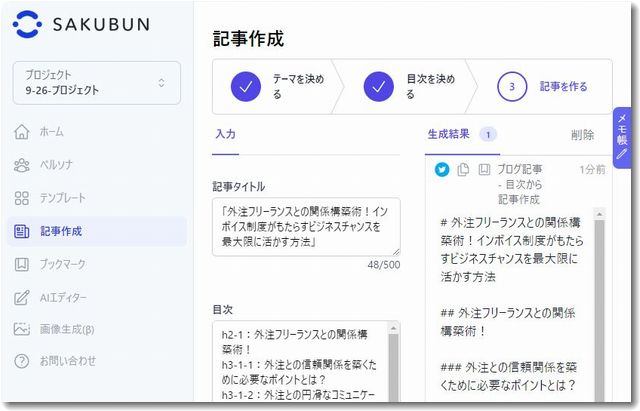Open 画像生成(β) in the sidebar

pos(68,329)
